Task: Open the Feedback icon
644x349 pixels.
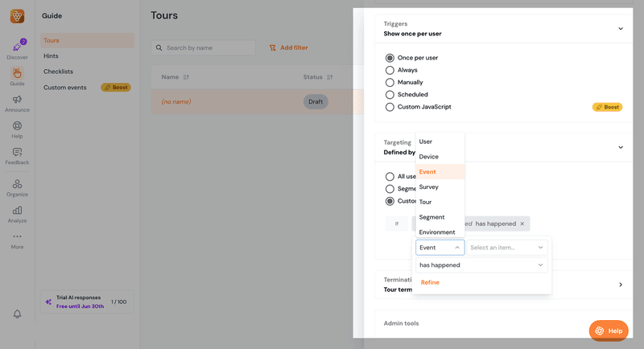Action: pyautogui.click(x=17, y=154)
